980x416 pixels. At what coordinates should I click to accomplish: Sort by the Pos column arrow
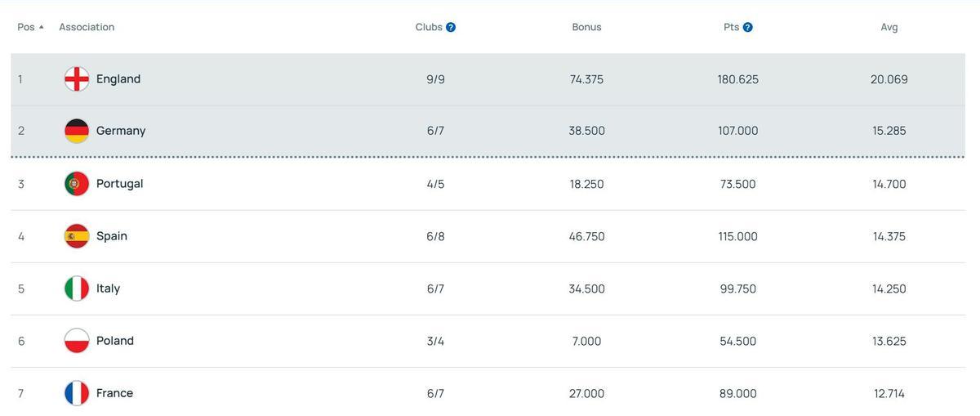click(42, 27)
